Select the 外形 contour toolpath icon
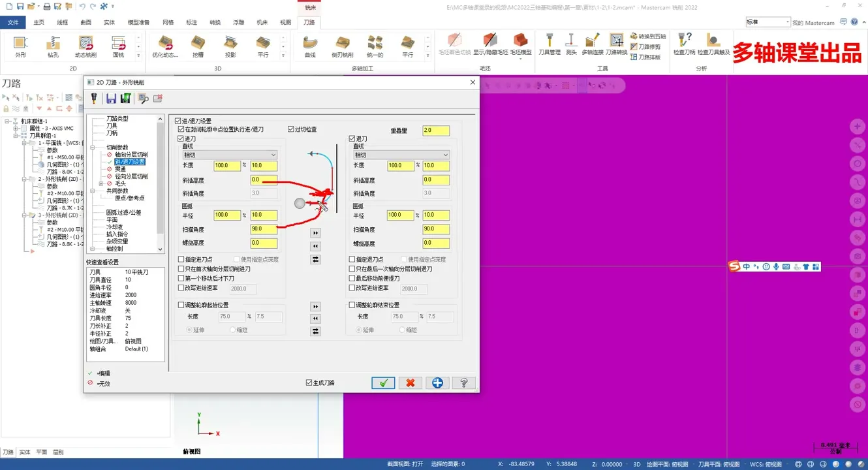 (20, 42)
